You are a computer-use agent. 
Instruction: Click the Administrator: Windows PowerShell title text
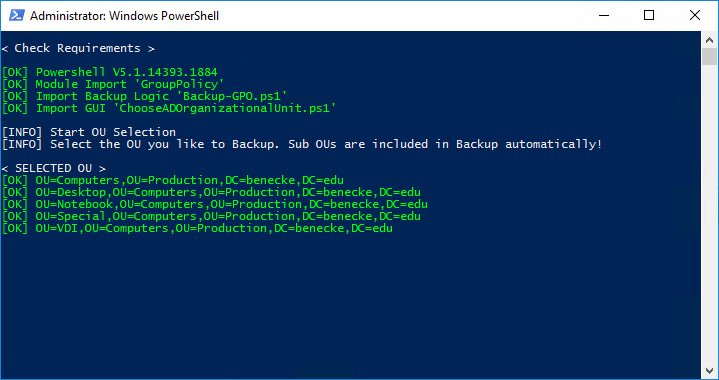(x=124, y=16)
